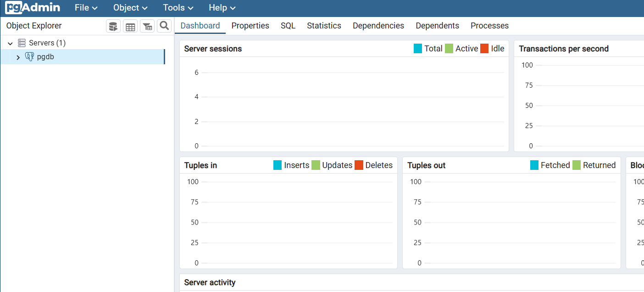This screenshot has height=292, width=644.
Task: Open the Object menu dropdown
Action: click(x=130, y=8)
